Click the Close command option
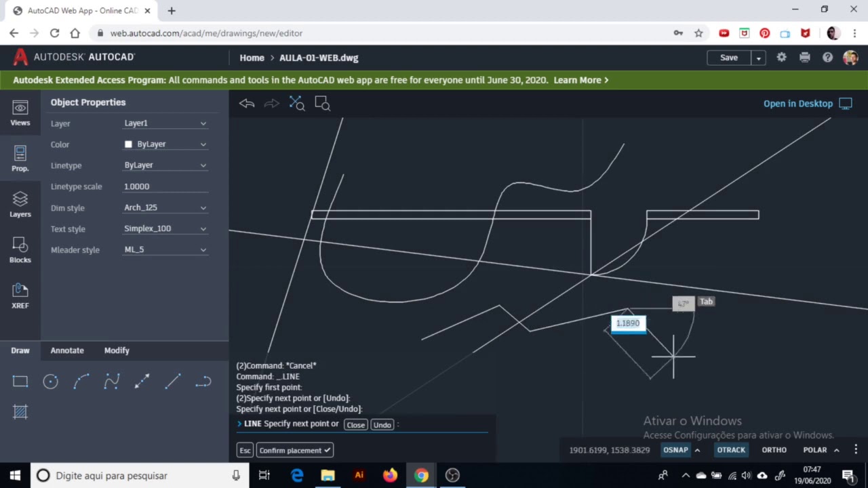The width and height of the screenshot is (868, 488). tap(355, 424)
